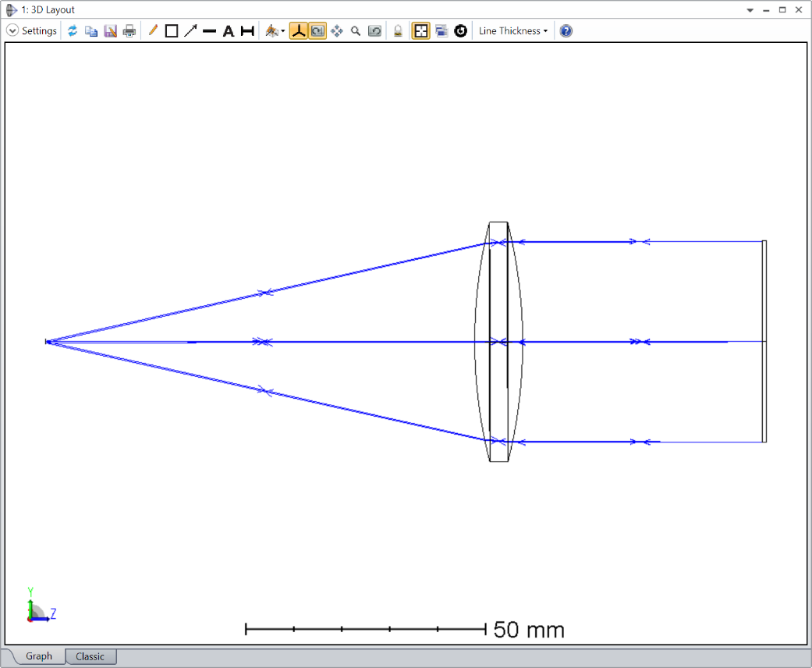
Task: Select the H-shaped dimension measure tool
Action: coord(247,31)
